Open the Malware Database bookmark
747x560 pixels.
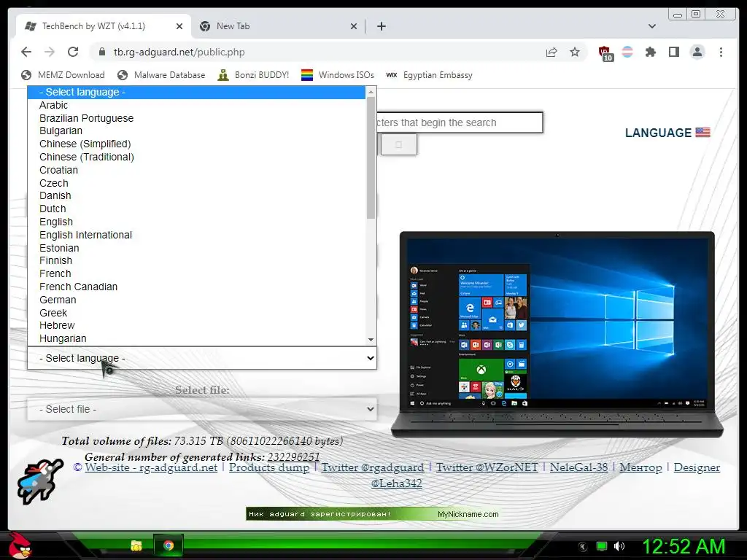pos(161,75)
